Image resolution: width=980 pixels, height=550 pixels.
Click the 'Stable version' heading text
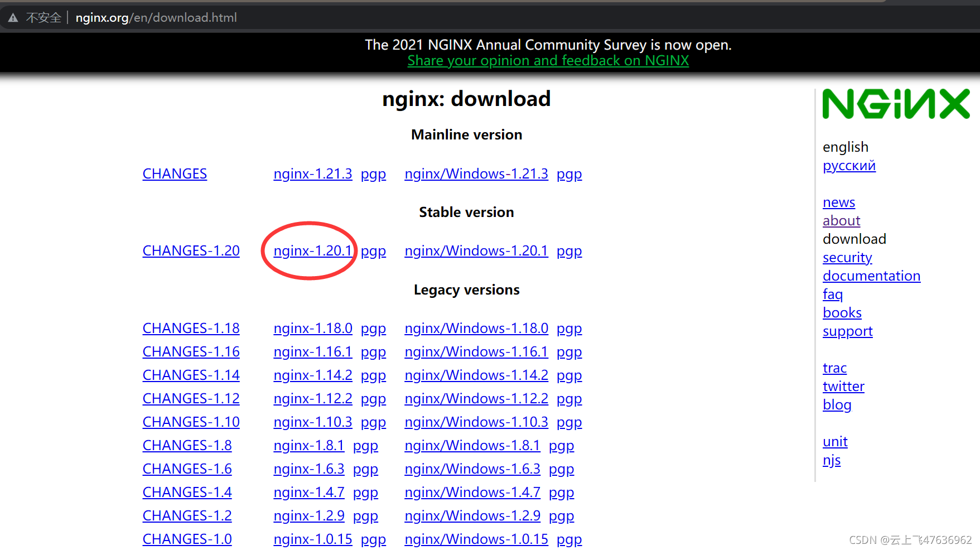tap(466, 213)
